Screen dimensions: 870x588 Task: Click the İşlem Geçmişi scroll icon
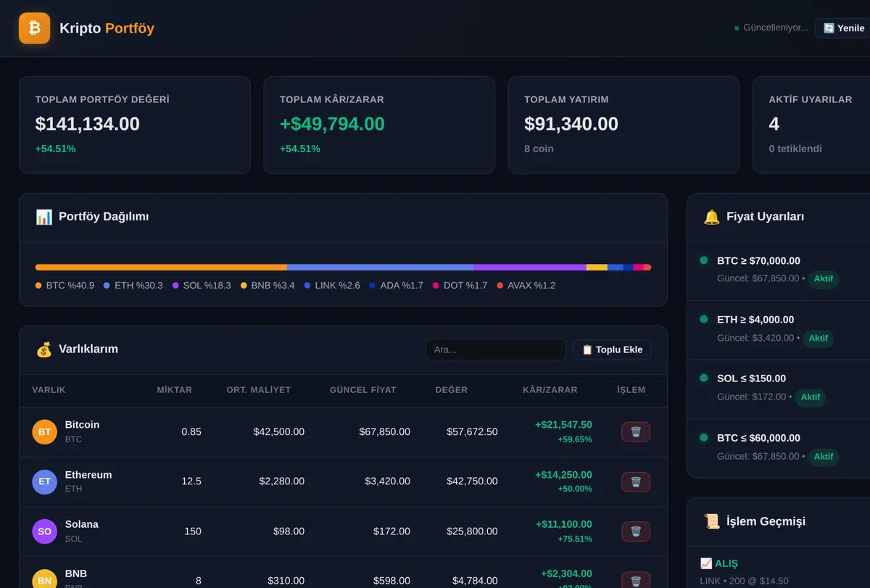pos(712,521)
